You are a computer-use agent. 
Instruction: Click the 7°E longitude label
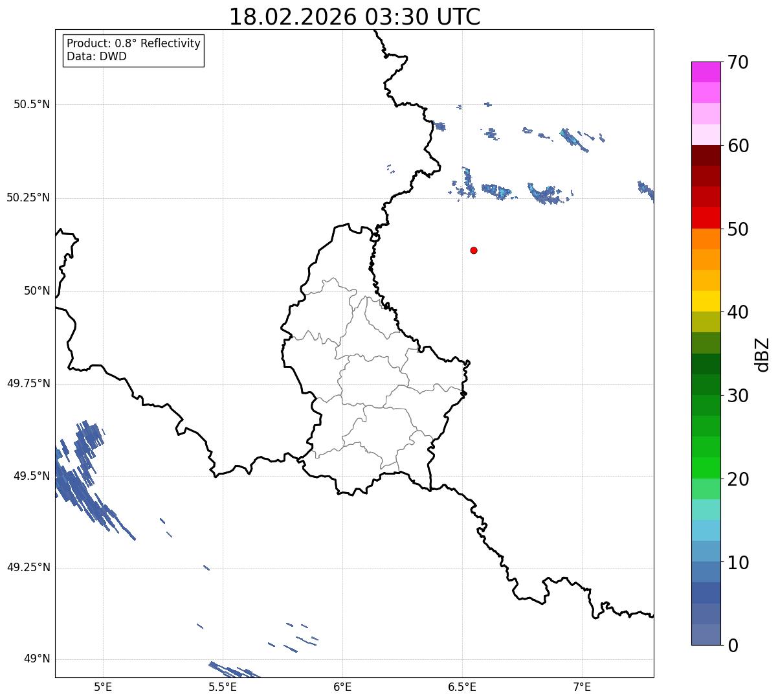pos(582,686)
